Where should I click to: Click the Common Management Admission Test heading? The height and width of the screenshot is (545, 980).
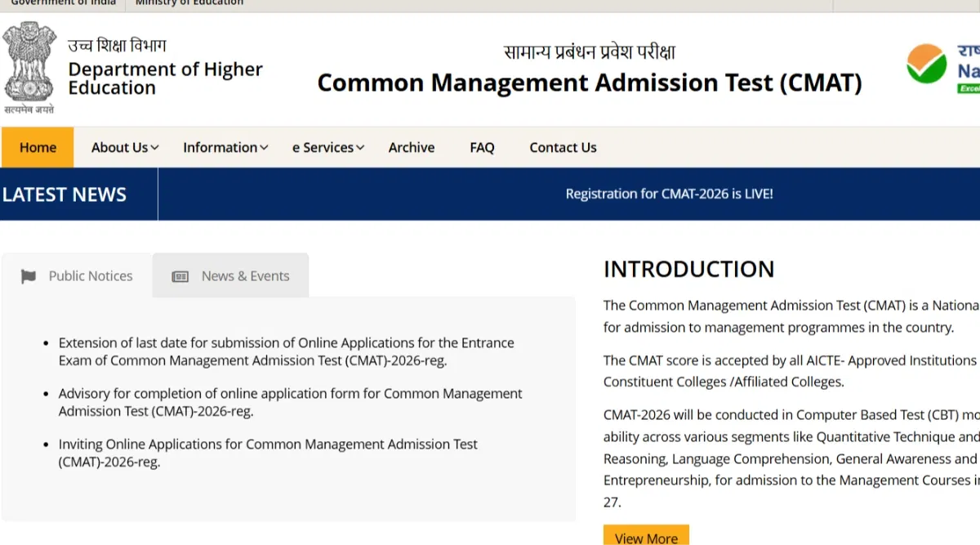pos(589,83)
